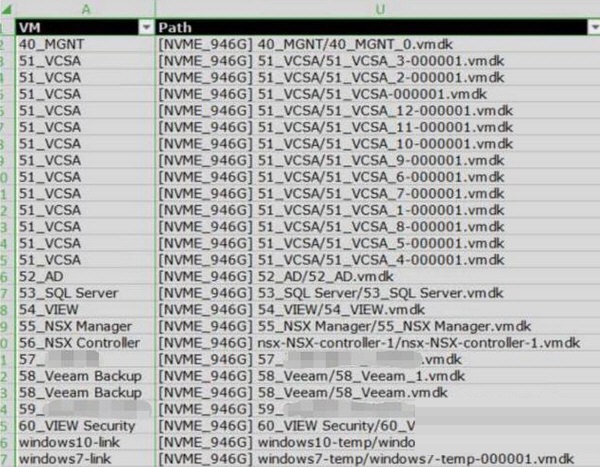Select the 55_NSX Manager VM cell
600x467 pixels.
pos(85,326)
